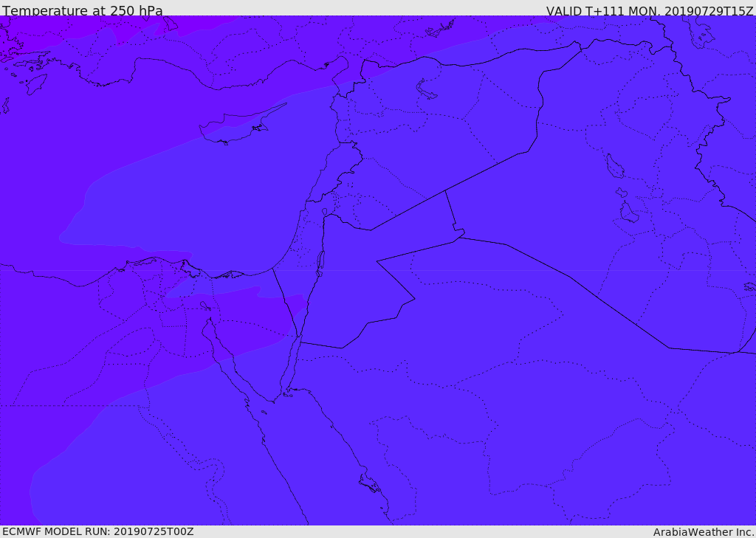Click the 'ArabiaWeather Inc' credit text
The image size is (756, 538).
pos(704,532)
